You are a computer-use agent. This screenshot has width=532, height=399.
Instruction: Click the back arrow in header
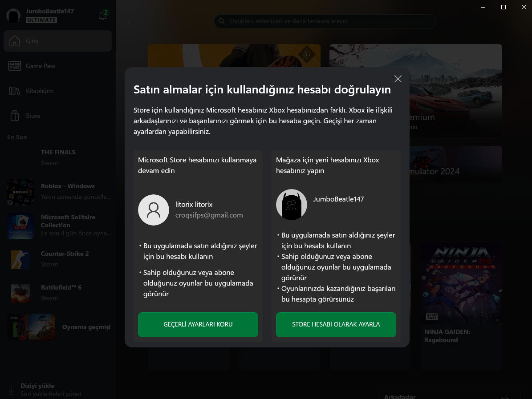129,21
